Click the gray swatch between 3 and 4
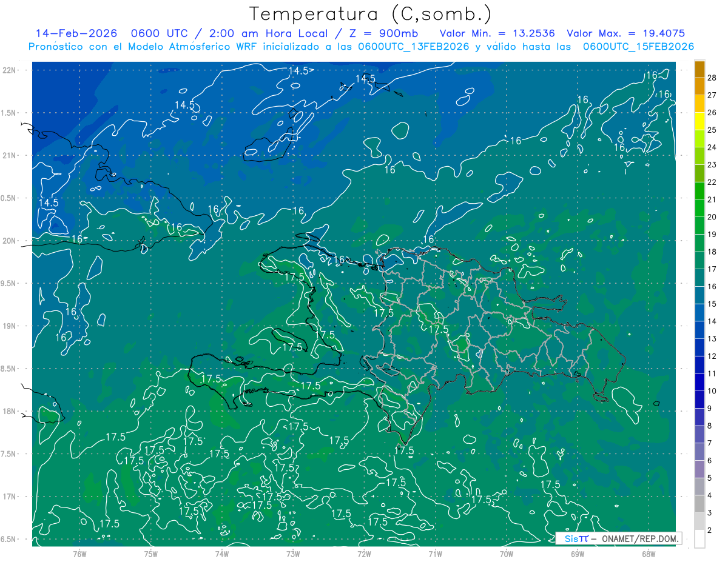The image size is (728, 562). [x=699, y=504]
